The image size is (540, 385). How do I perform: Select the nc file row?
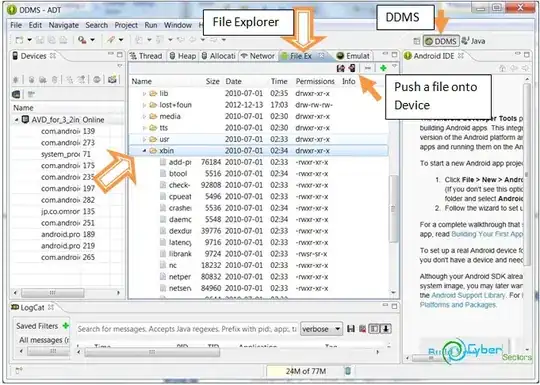click(x=258, y=266)
